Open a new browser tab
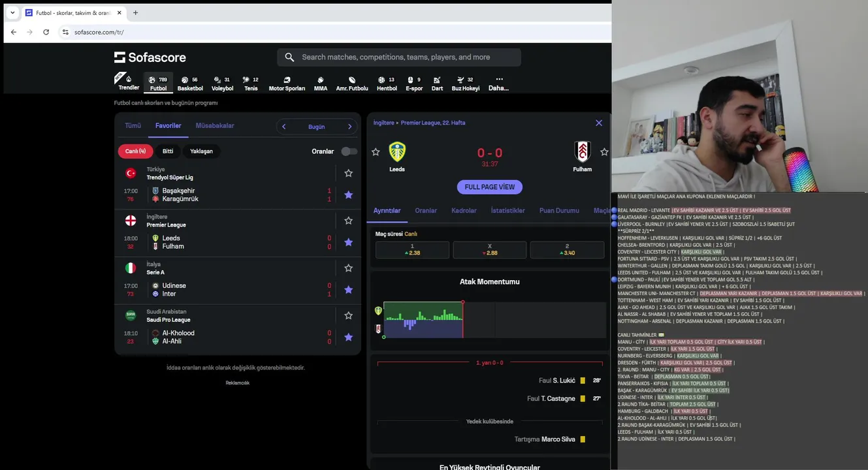The width and height of the screenshot is (868, 470). 135,12
